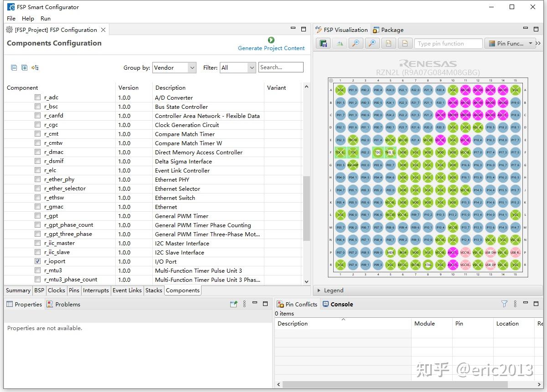Collapse all components in the tree

[14, 67]
